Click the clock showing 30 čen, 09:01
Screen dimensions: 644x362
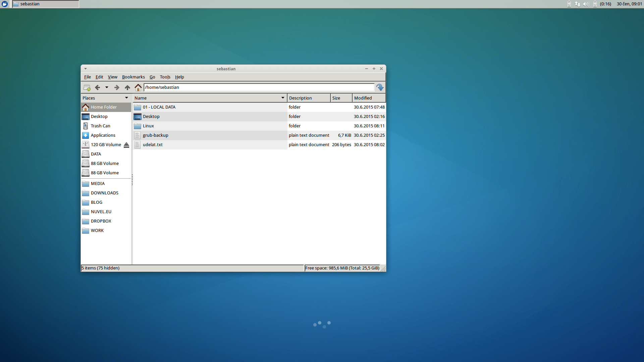coord(629,4)
